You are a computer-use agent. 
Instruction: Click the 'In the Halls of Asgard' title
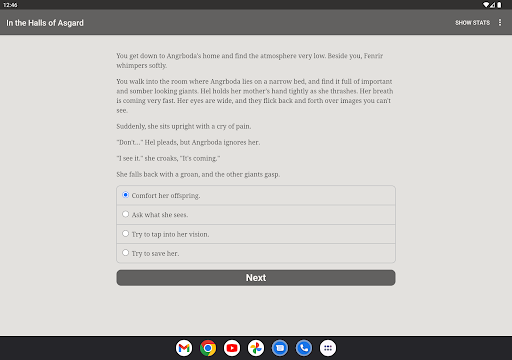click(45, 23)
